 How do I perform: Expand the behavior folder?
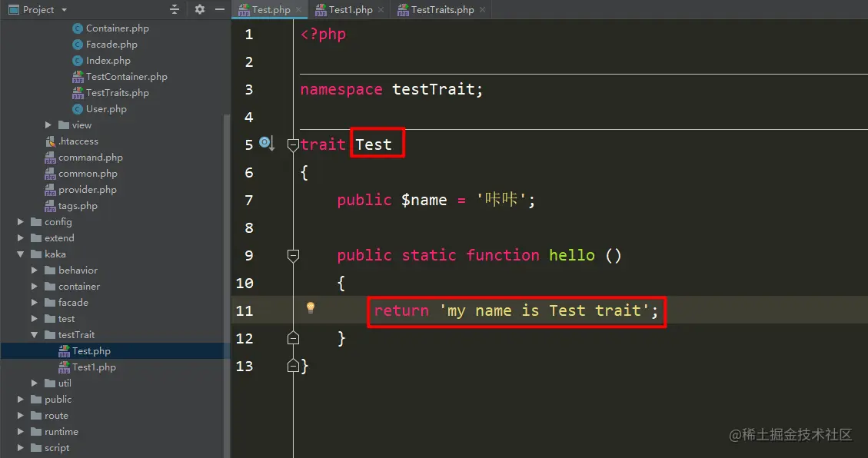(x=35, y=270)
